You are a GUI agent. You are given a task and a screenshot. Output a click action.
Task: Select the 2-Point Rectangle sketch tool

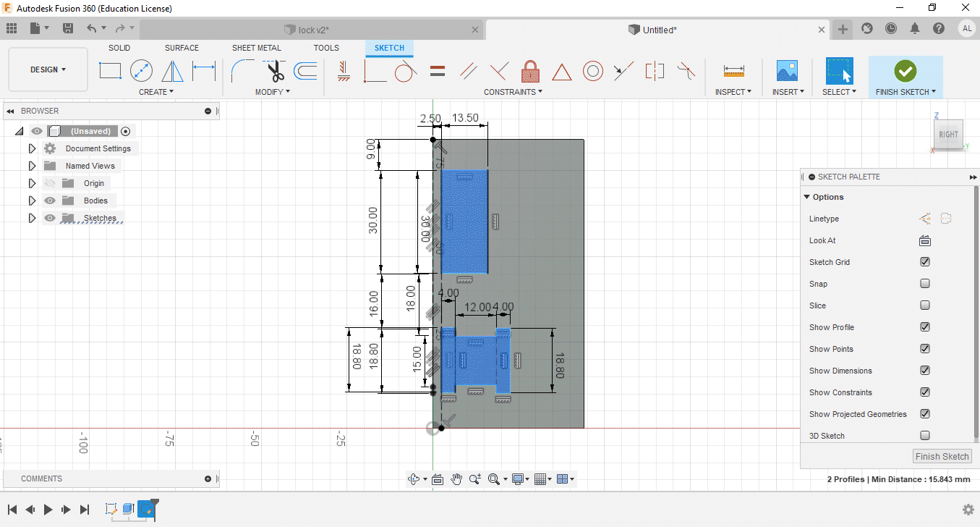click(x=110, y=71)
